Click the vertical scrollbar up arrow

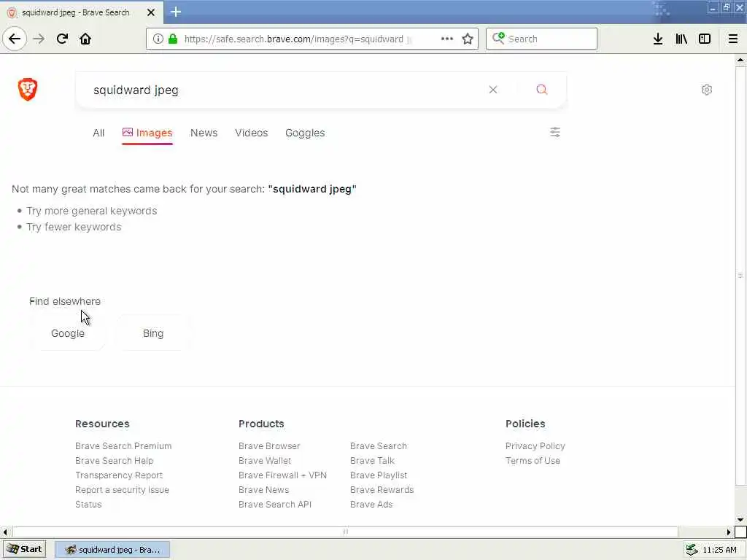pos(740,60)
